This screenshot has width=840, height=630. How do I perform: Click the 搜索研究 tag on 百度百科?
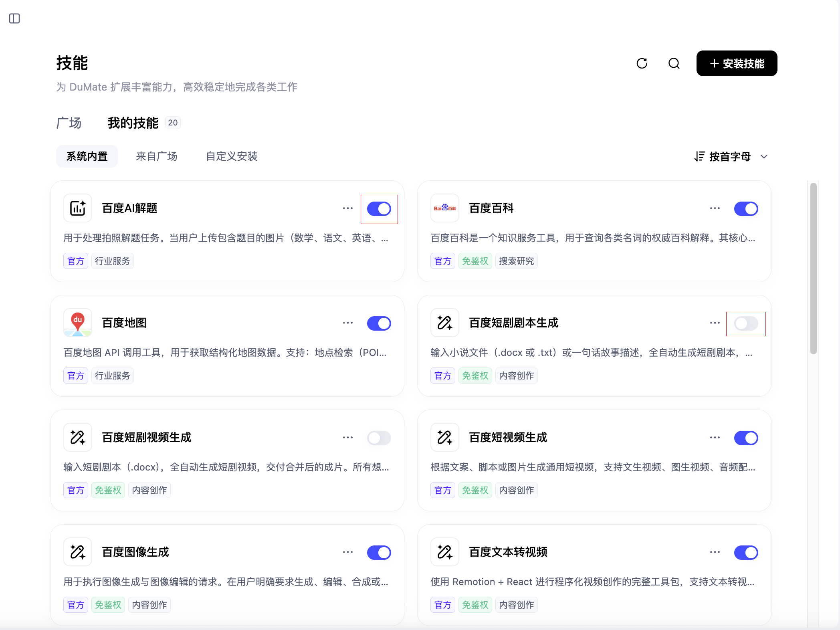click(516, 261)
